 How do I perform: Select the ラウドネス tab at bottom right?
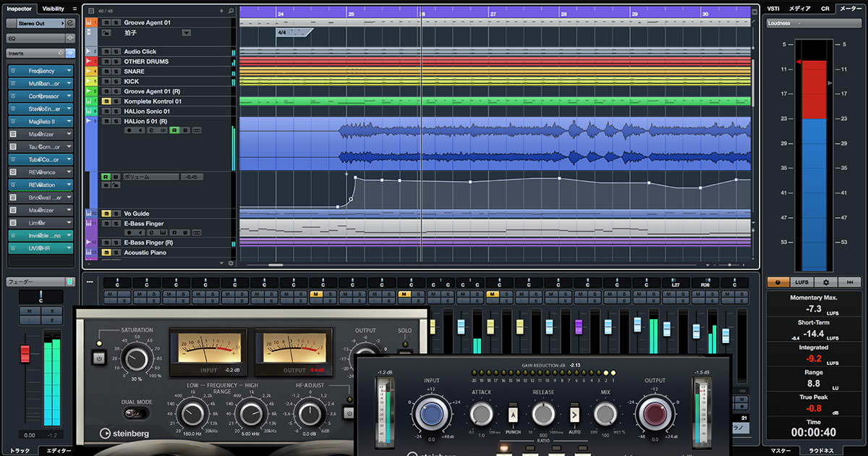[822, 450]
